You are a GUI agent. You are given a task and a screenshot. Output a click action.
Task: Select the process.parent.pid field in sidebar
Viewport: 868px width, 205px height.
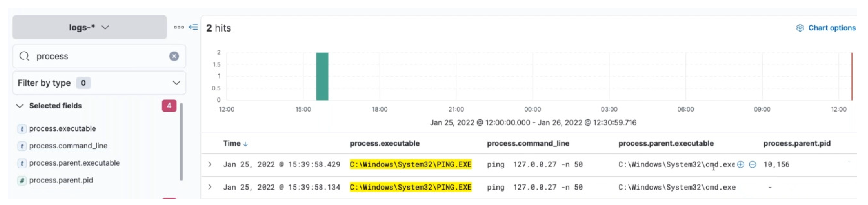click(x=61, y=180)
